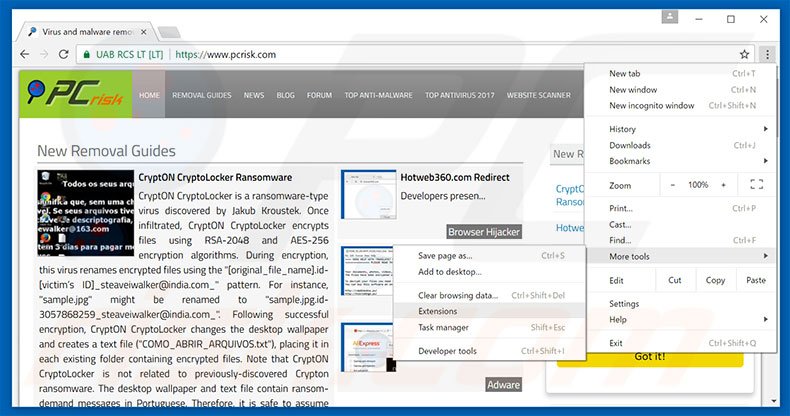790x416 pixels.
Task: Click the Adware category tag
Action: point(504,385)
